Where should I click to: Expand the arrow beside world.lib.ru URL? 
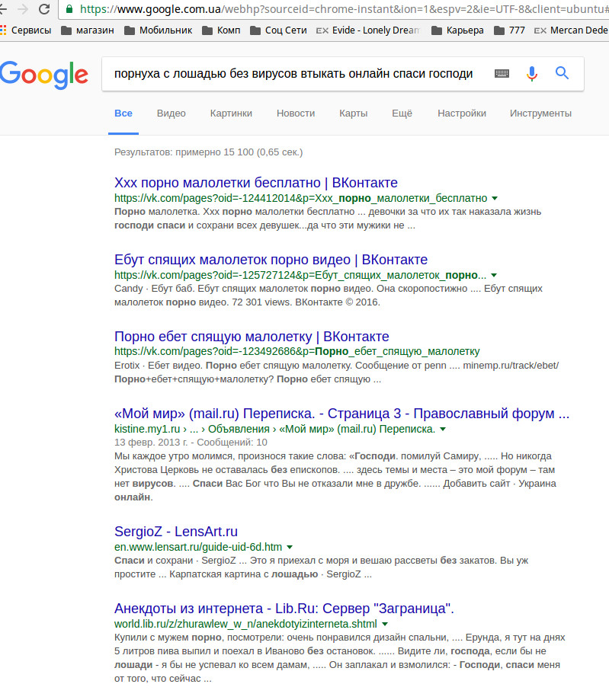click(385, 624)
